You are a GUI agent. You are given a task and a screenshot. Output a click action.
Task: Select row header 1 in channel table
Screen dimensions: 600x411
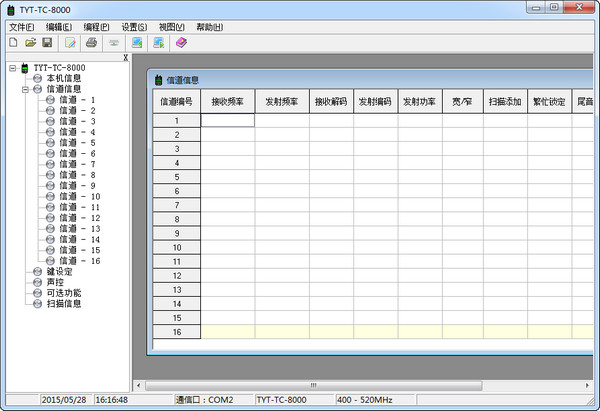pos(176,121)
